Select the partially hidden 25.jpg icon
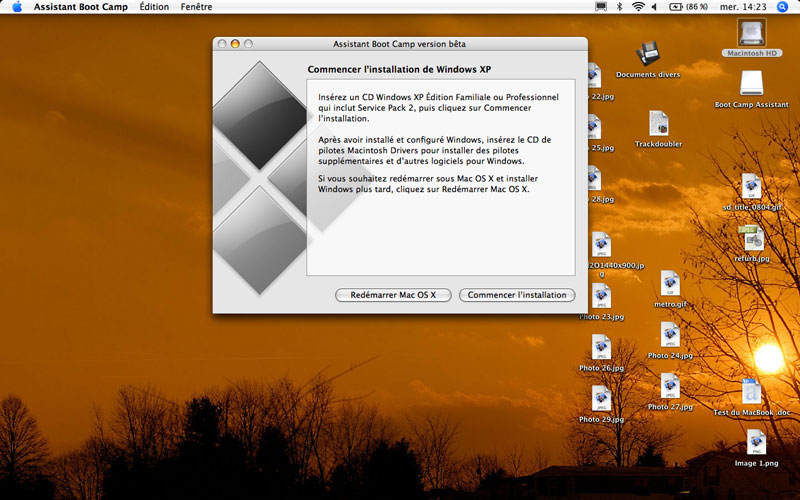This screenshot has height=500, width=800. tap(594, 127)
